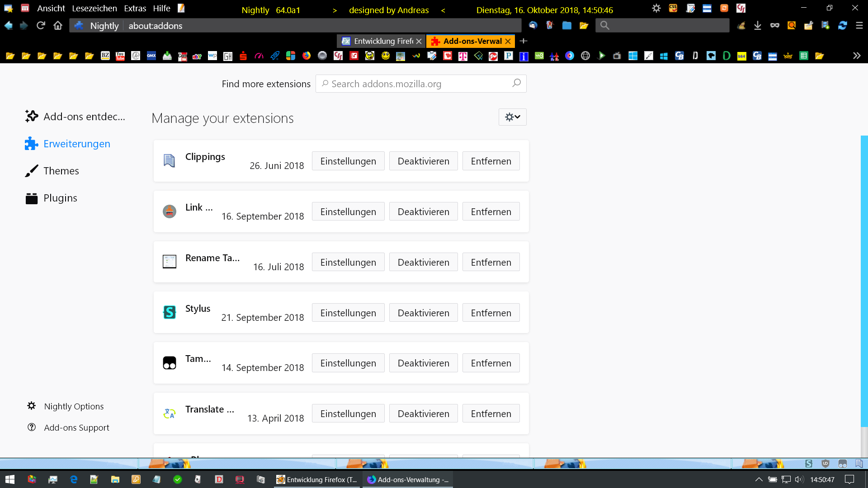Click magnifier in addons search field
The image size is (868, 488).
516,84
